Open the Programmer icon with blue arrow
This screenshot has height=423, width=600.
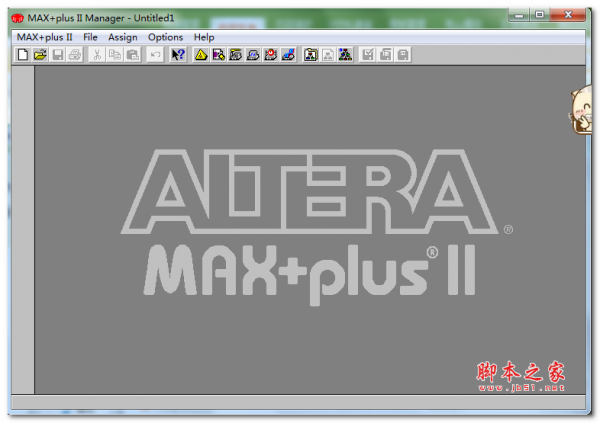click(x=288, y=55)
